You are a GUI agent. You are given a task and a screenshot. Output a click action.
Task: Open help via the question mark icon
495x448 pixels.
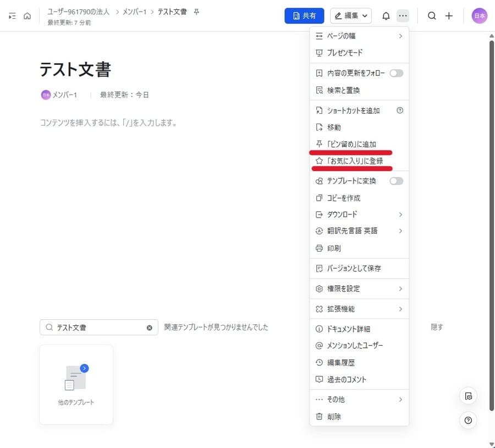click(468, 420)
